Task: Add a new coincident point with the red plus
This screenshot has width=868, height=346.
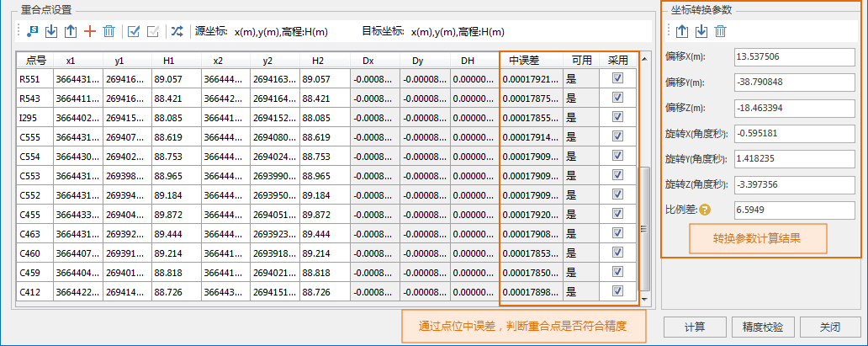Action: pos(90,31)
